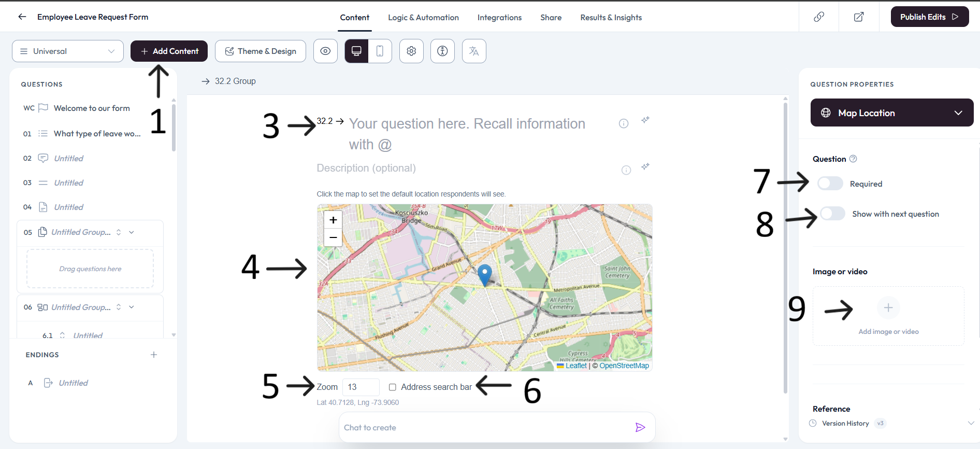Check the Address search bar checkbox
Image resolution: width=980 pixels, height=449 pixels.
[393, 387]
